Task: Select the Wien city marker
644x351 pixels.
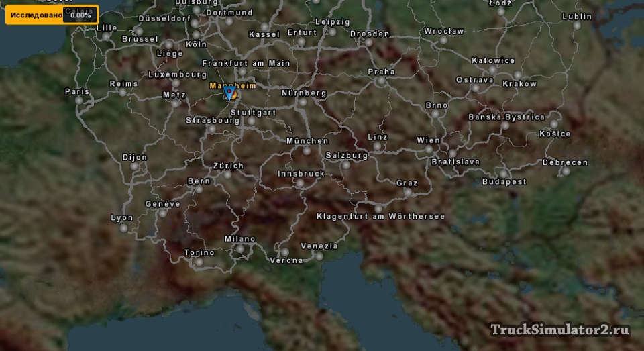Action: (429, 149)
